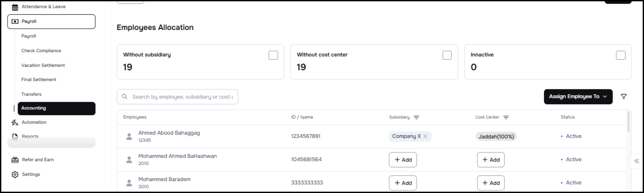
Task: Tick the Without subsidiary checkbox
Action: [273, 55]
